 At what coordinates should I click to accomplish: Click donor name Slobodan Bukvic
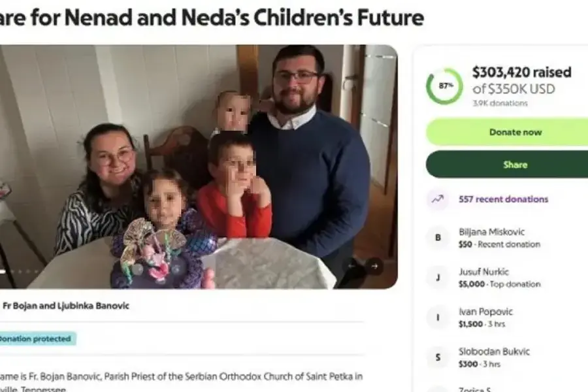493,351
